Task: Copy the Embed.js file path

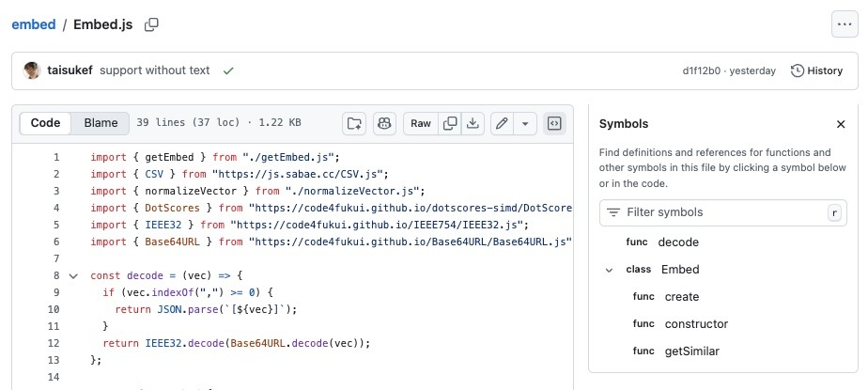Action: [x=151, y=24]
